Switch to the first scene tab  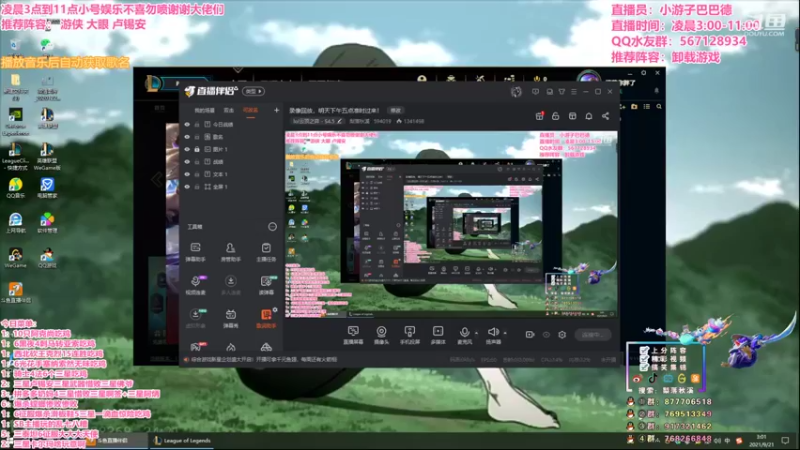click(205, 110)
